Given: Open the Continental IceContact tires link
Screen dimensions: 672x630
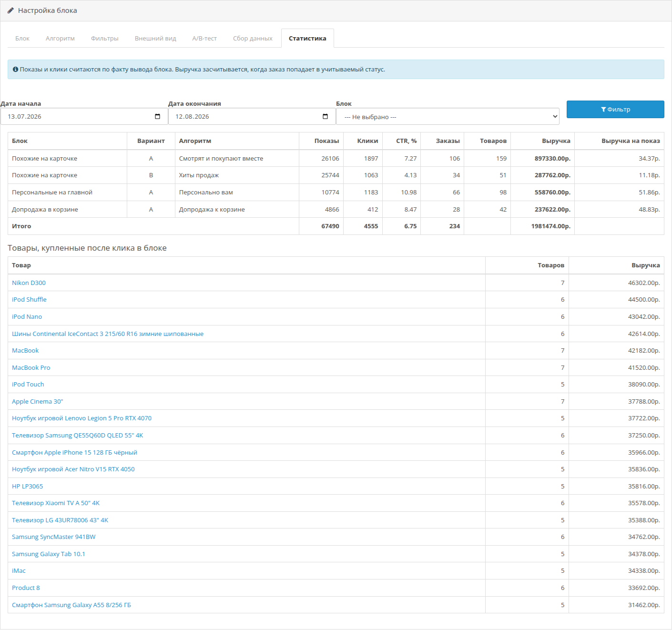Looking at the screenshot, I should [108, 334].
